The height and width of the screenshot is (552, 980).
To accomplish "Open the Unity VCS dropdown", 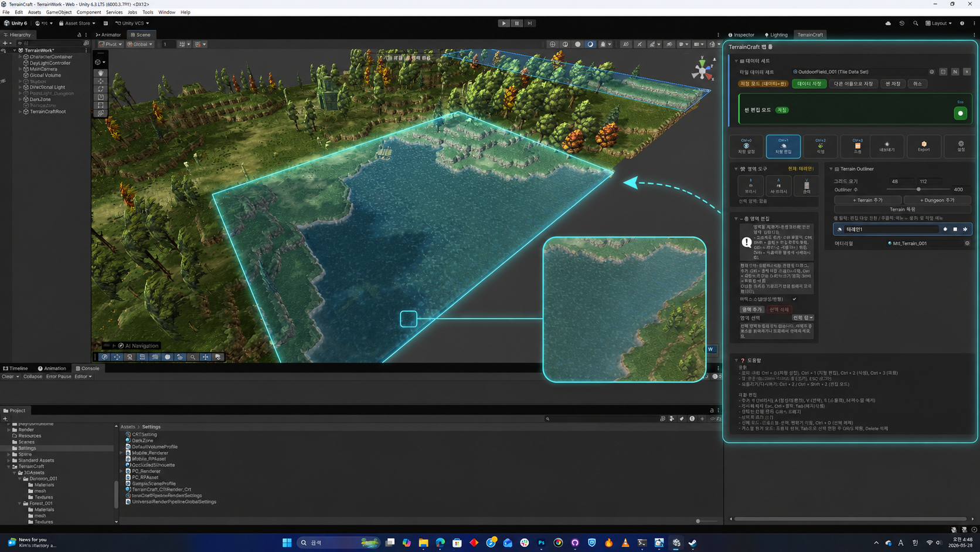I will [132, 23].
